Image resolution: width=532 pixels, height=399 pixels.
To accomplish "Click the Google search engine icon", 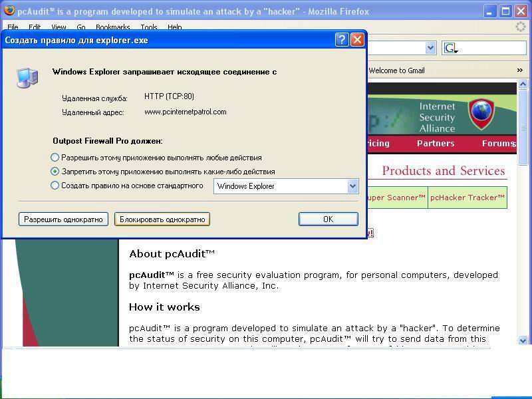I will click(x=451, y=48).
